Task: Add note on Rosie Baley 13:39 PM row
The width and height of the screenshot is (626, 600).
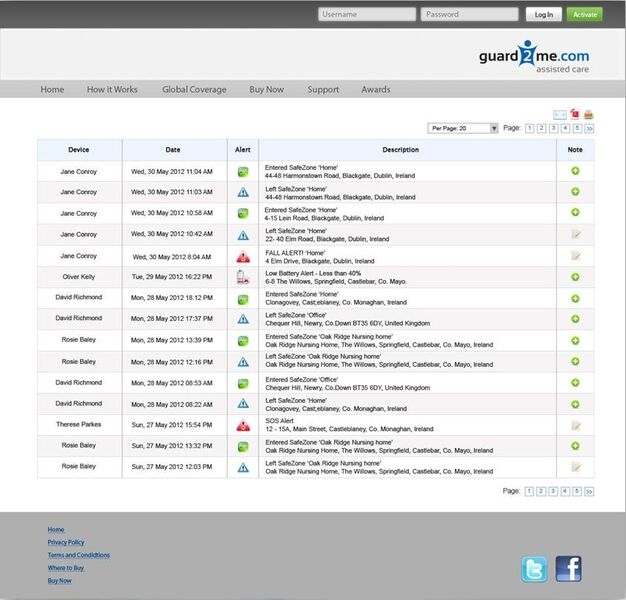Action: [575, 341]
